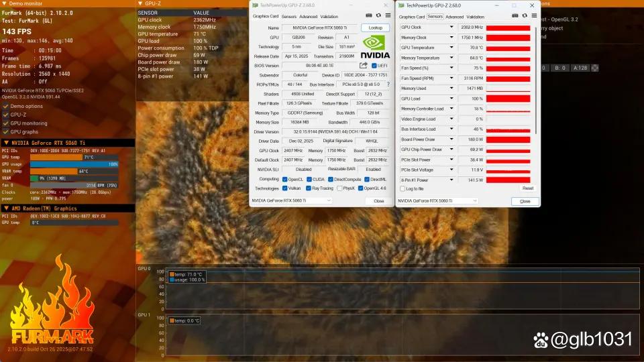Toggle the GPU-Z checkbox in Demo monitor
Image resolution: width=644 pixels, height=362 pixels.
click(x=6, y=115)
